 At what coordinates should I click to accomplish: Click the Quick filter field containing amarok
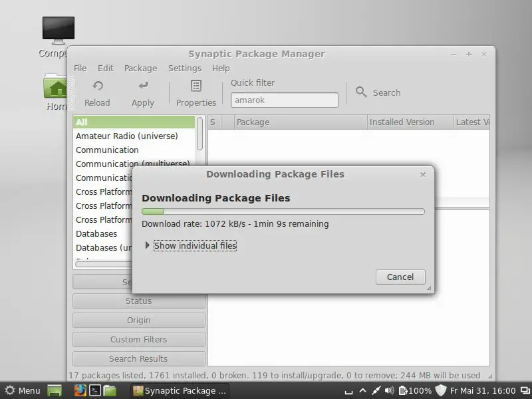(285, 100)
